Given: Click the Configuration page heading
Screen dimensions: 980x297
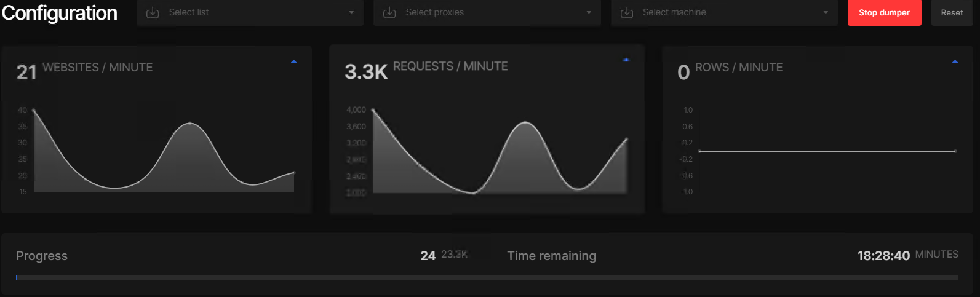Looking at the screenshot, I should [x=60, y=13].
